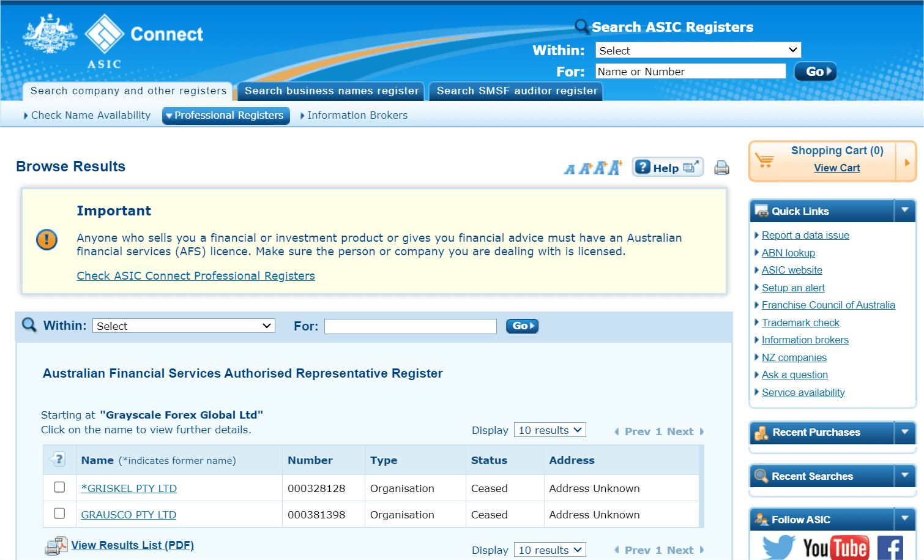Image resolution: width=924 pixels, height=560 pixels.
Task: Open the Facebook icon
Action: coord(890,548)
